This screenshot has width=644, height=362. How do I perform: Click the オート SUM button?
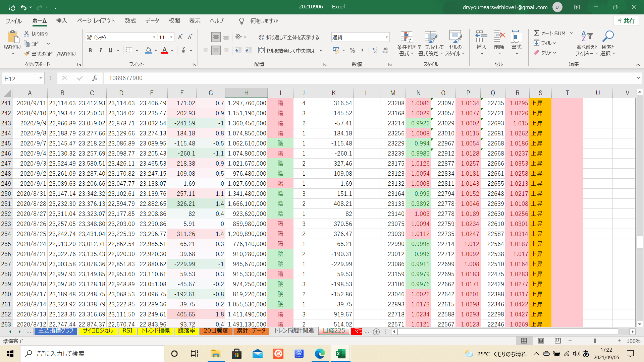coord(550,33)
